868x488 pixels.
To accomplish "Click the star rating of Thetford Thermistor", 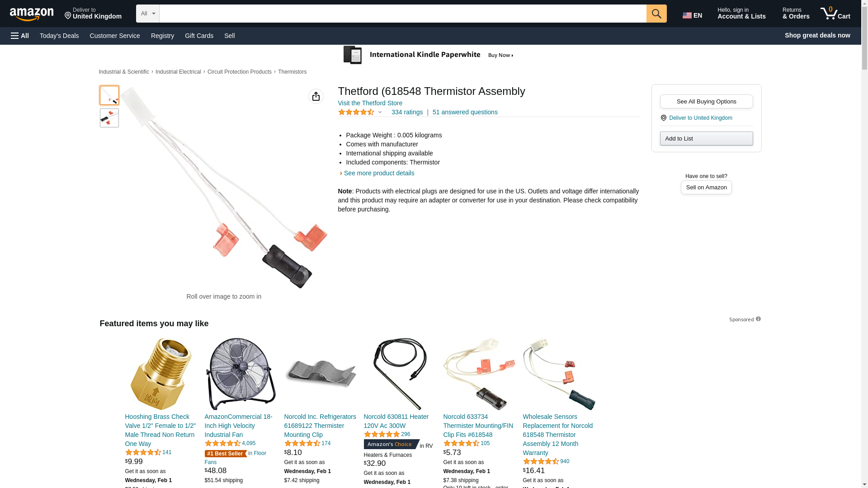I will [x=356, y=112].
